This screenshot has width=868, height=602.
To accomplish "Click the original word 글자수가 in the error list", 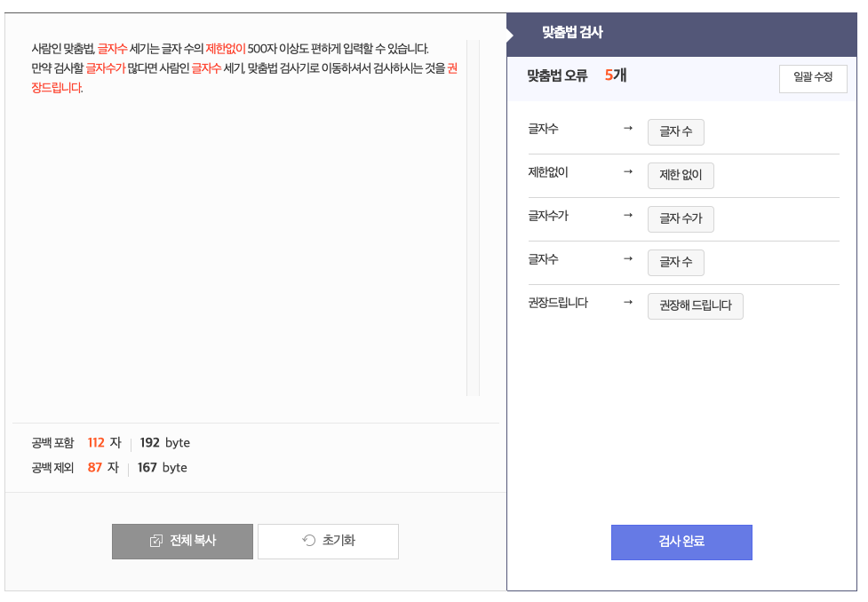I will click(548, 216).
